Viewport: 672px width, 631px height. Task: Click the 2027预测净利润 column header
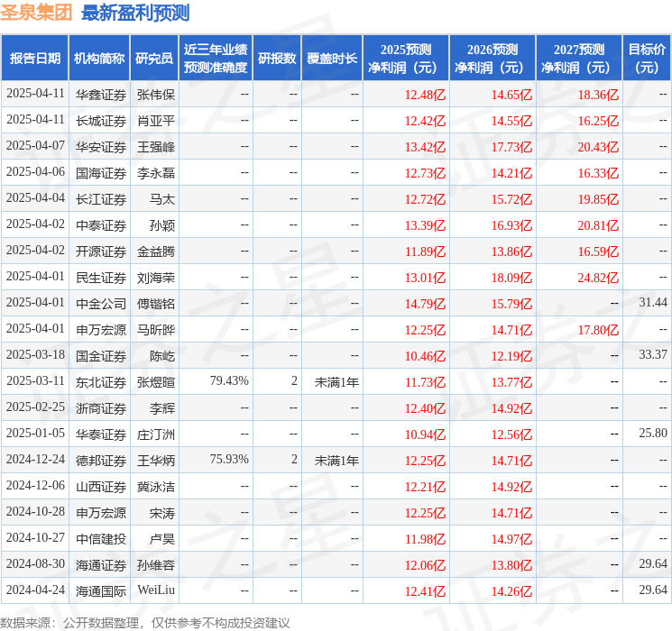[x=579, y=59]
